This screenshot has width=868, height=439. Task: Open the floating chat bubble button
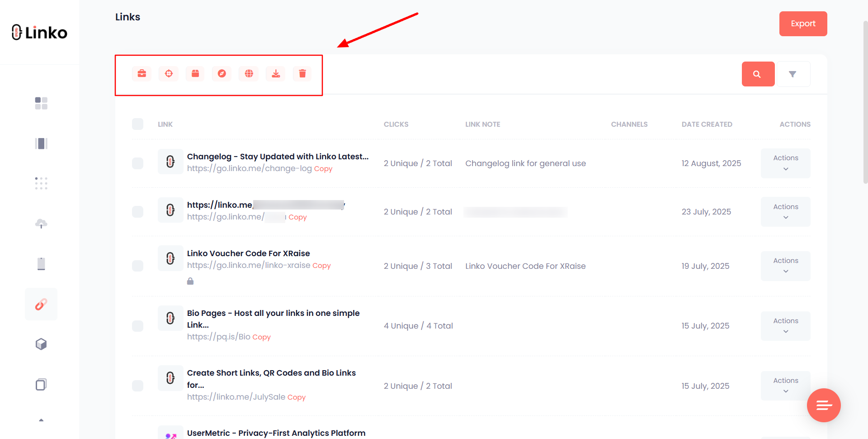point(824,405)
